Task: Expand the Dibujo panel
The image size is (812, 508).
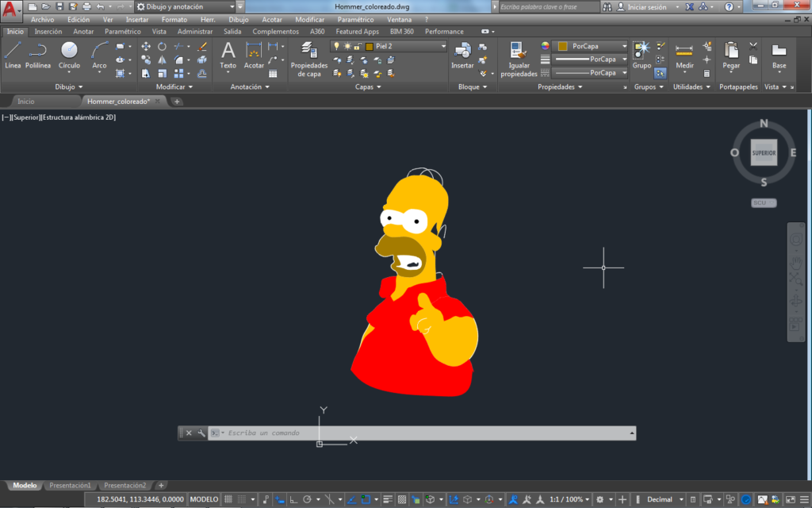Action: pyautogui.click(x=69, y=87)
